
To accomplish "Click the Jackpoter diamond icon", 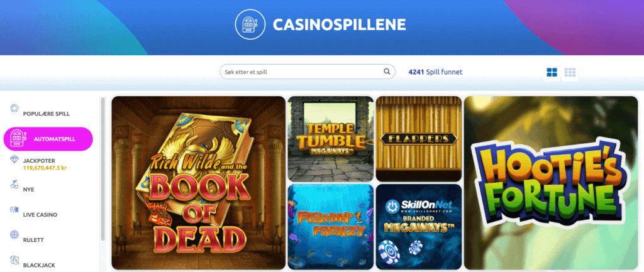I will coord(14,160).
